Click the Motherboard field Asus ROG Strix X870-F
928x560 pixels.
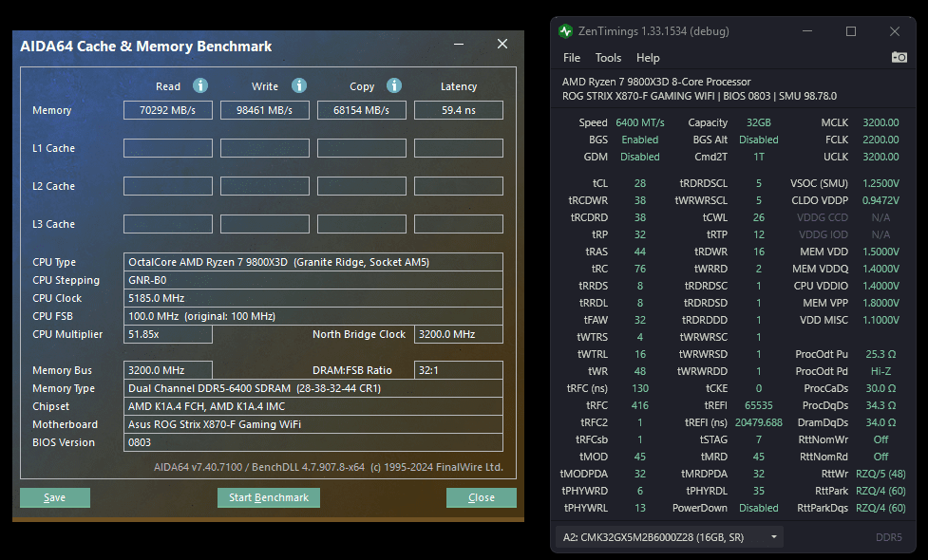pos(313,424)
